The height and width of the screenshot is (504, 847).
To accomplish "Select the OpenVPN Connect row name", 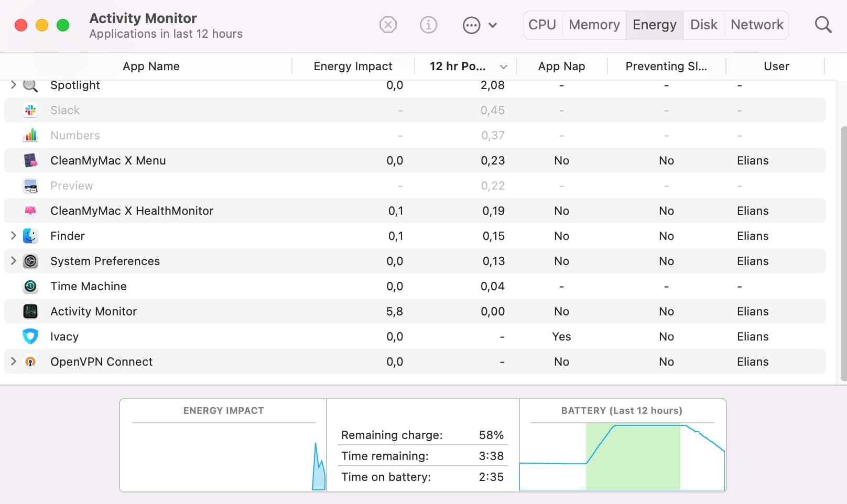I will pyautogui.click(x=101, y=361).
